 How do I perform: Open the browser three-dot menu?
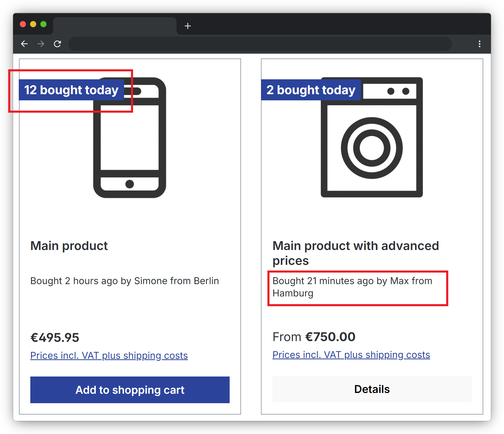[x=479, y=44]
